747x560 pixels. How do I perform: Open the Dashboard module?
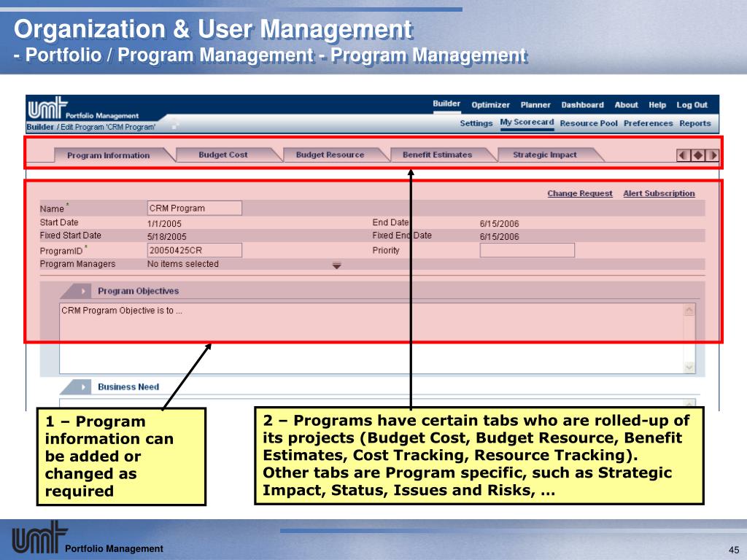582,105
